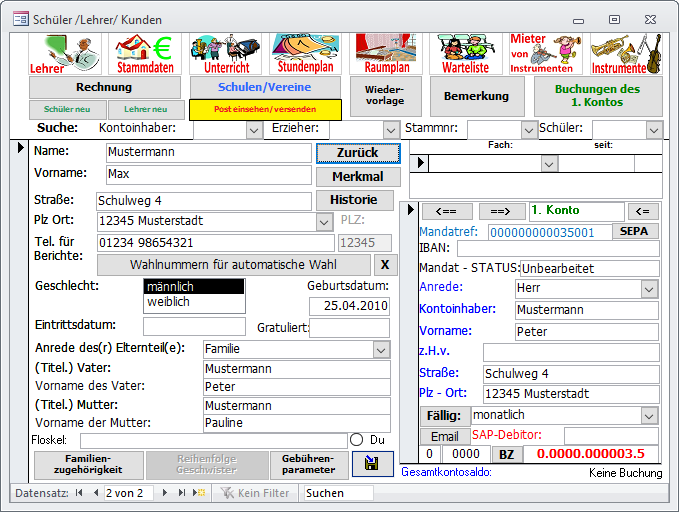679x512 pixels.
Task: Click the Stammdaten house icon
Action: coord(144,54)
